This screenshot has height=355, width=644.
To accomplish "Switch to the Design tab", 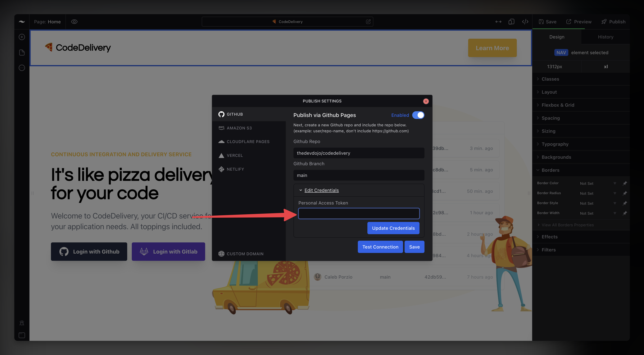I will pyautogui.click(x=557, y=37).
